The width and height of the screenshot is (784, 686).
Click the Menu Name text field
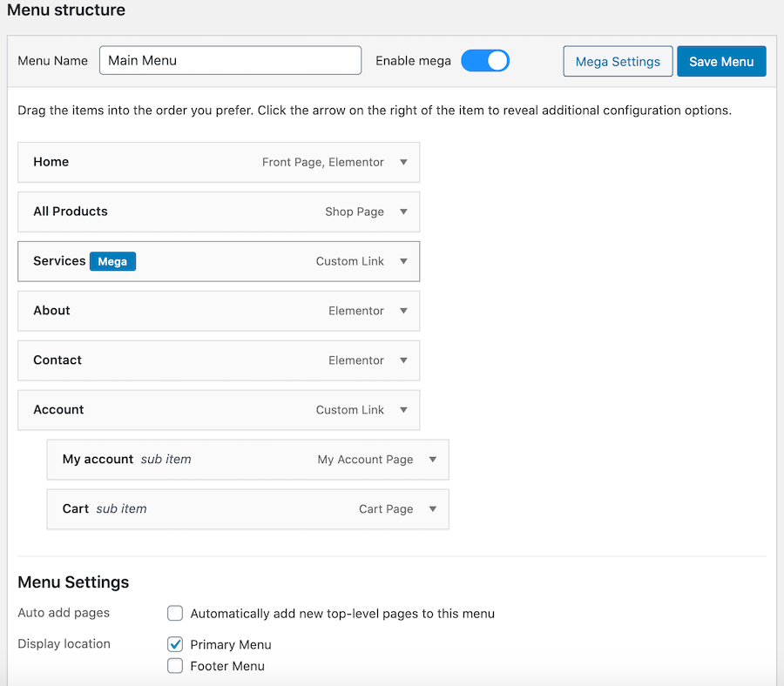(230, 61)
